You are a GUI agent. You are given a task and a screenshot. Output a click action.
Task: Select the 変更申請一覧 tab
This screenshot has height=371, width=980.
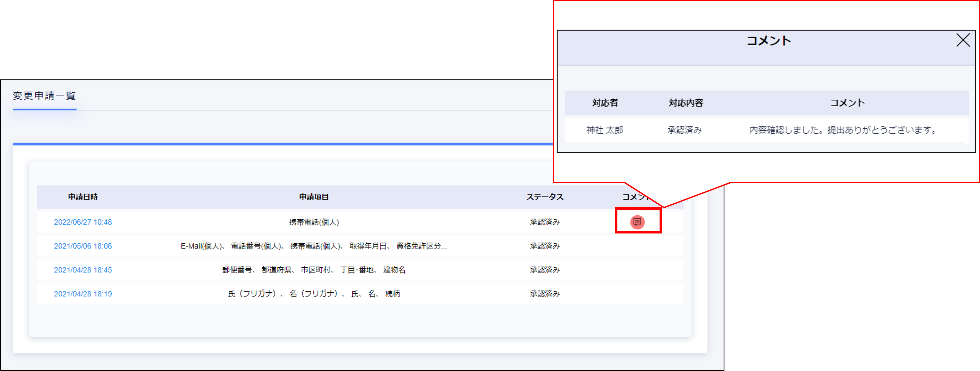[x=45, y=96]
